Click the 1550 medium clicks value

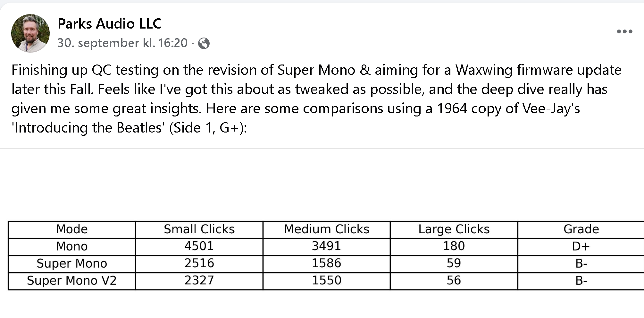(326, 281)
